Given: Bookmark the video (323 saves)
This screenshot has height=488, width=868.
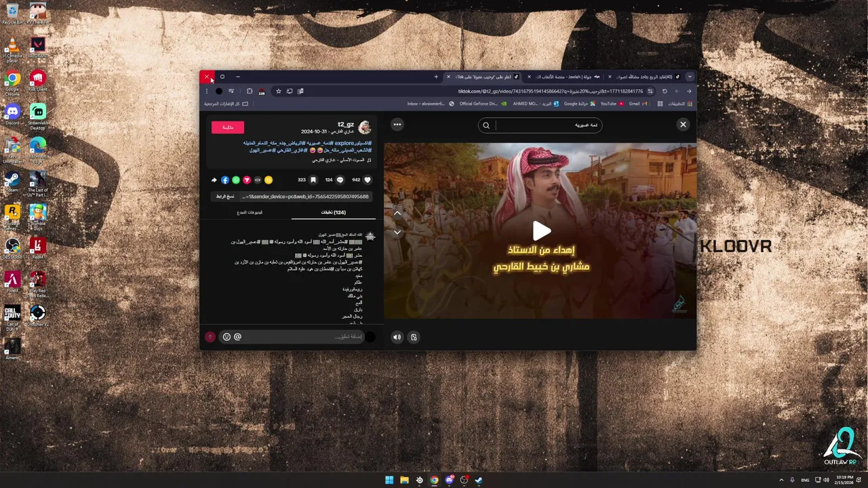Looking at the screenshot, I should (313, 180).
